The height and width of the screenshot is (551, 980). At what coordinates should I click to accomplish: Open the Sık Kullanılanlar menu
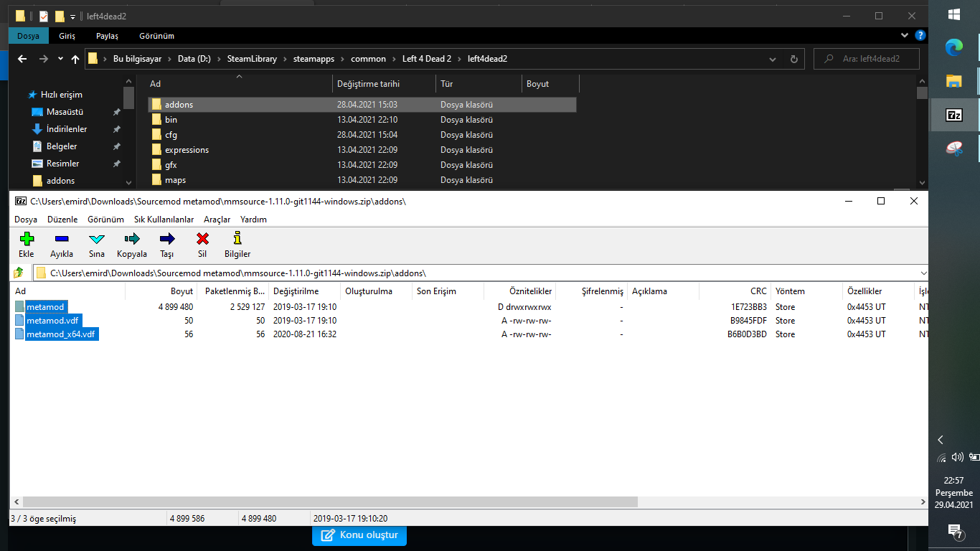click(164, 220)
